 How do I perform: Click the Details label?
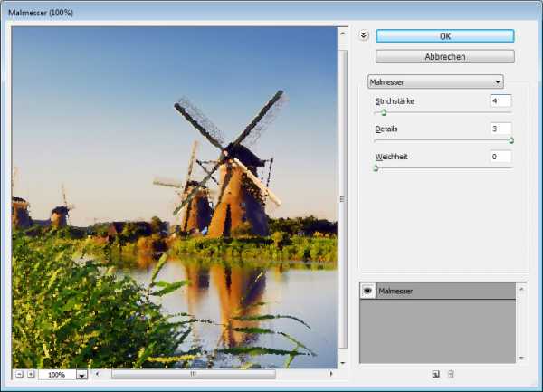(x=386, y=129)
